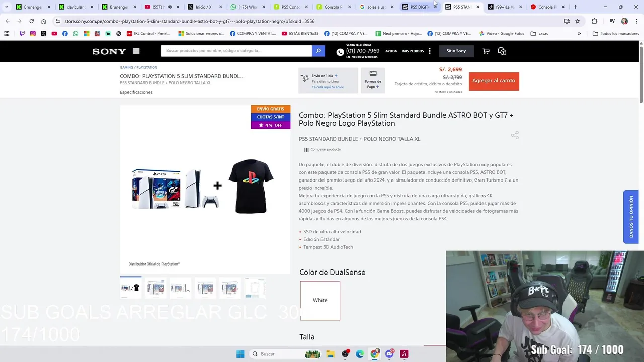Open the Twitch bookmark icon
The height and width of the screenshot is (362, 644).
[22, 34]
